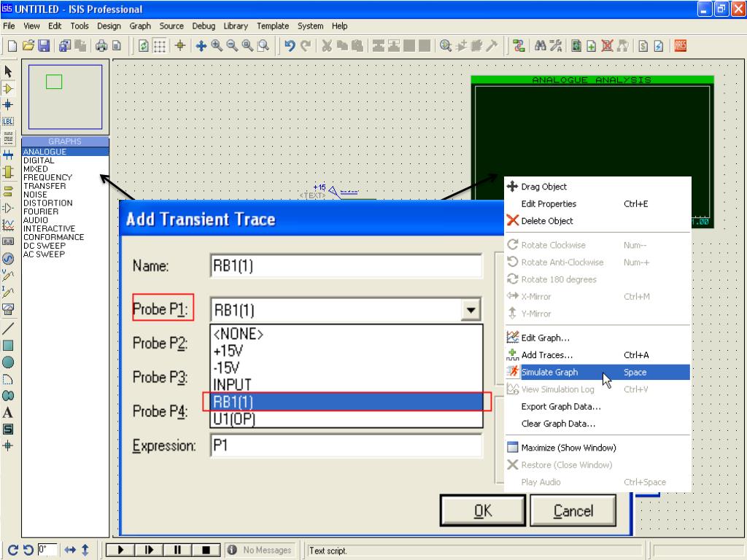Choose INPUT in the probe list
This screenshot has width=747, height=560.
click(x=347, y=385)
